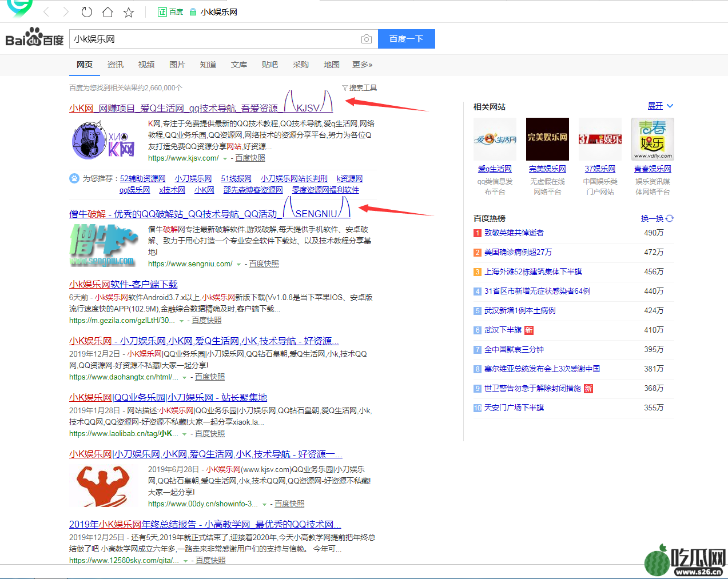Open the muscle-man thumbnail of 00dy result
The width and height of the screenshot is (728, 579).
[x=104, y=485]
